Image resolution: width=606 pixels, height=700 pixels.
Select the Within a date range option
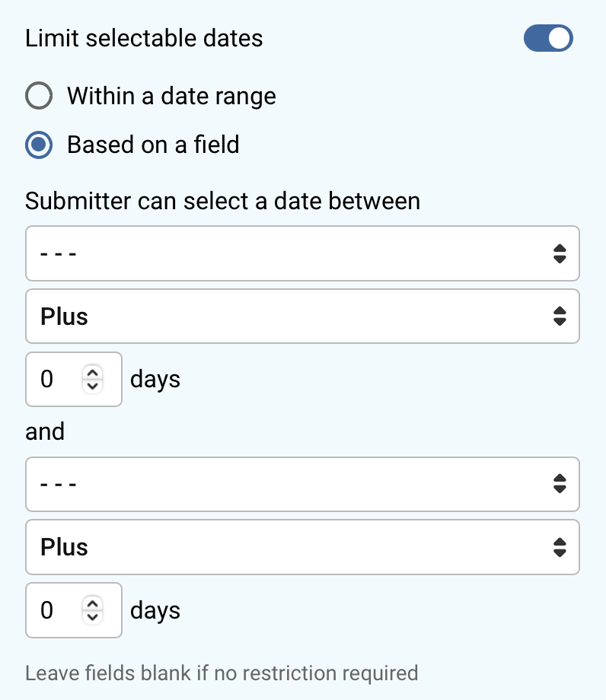(38, 96)
